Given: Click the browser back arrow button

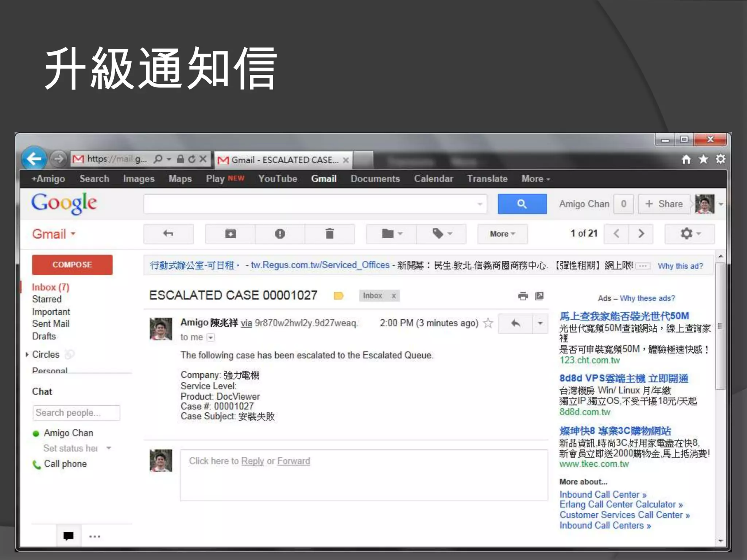Looking at the screenshot, I should (x=34, y=159).
